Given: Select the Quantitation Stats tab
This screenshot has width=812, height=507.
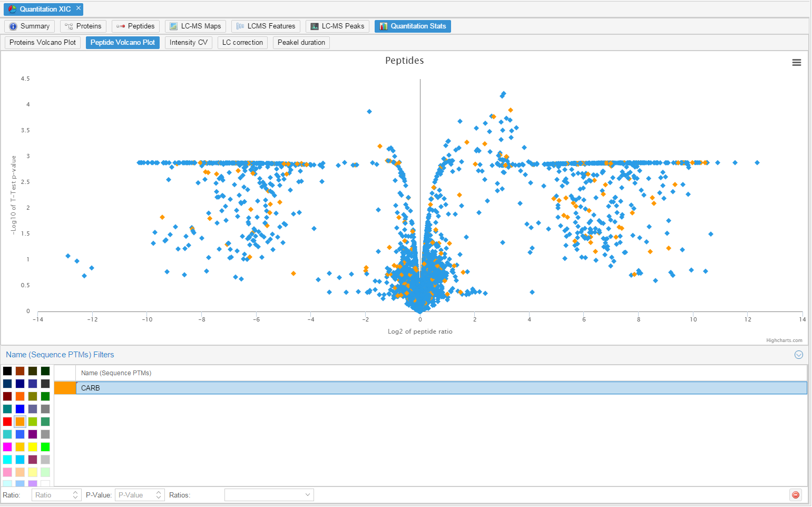Looking at the screenshot, I should 413,26.
